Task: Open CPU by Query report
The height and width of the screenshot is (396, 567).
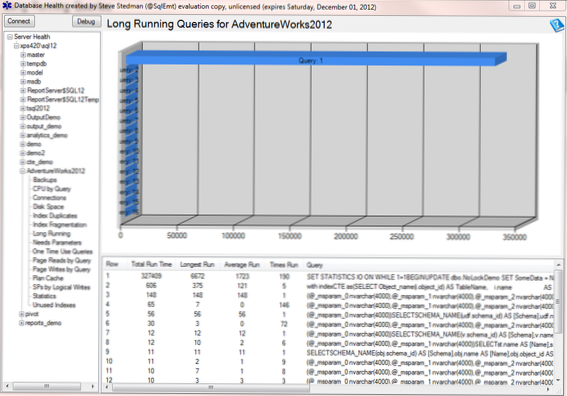Action: (52, 189)
